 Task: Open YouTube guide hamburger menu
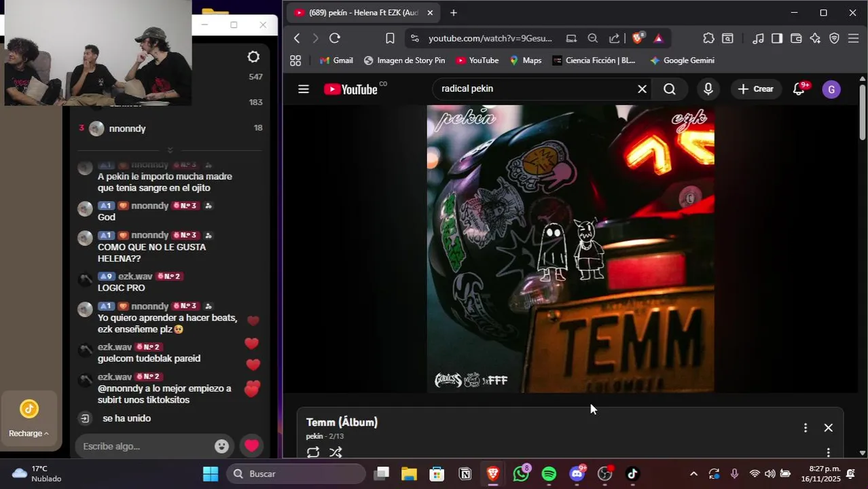click(x=304, y=89)
